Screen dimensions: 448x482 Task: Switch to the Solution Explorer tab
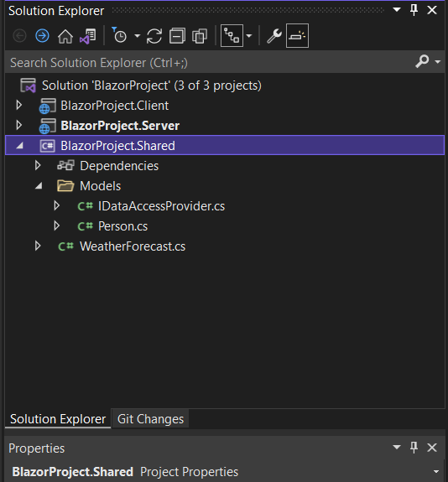point(58,418)
